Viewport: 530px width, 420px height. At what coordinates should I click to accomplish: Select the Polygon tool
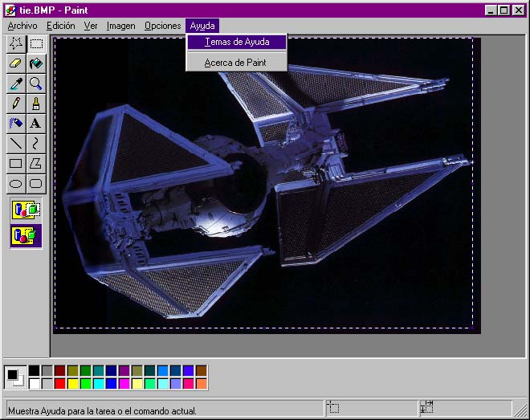[x=36, y=164]
